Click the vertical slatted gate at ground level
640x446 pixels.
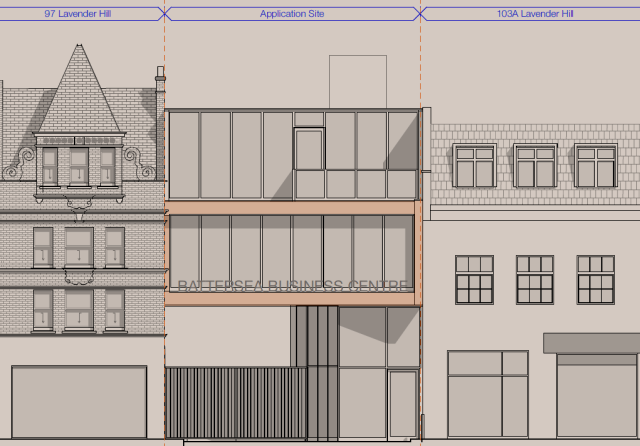point(235,402)
